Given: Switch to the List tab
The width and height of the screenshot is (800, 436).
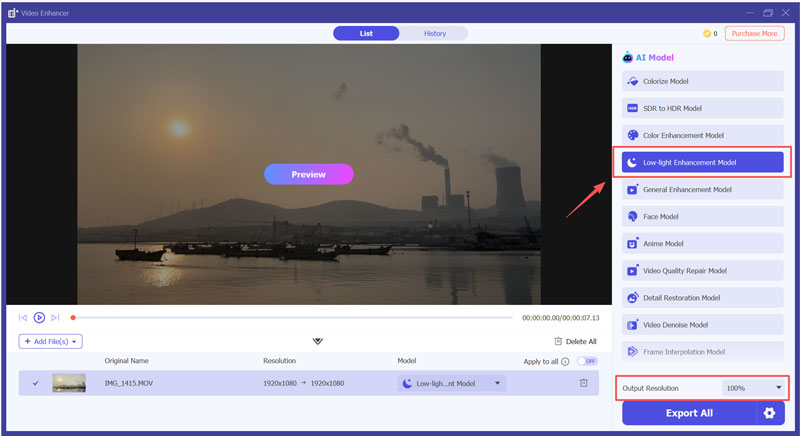Looking at the screenshot, I should click(366, 33).
